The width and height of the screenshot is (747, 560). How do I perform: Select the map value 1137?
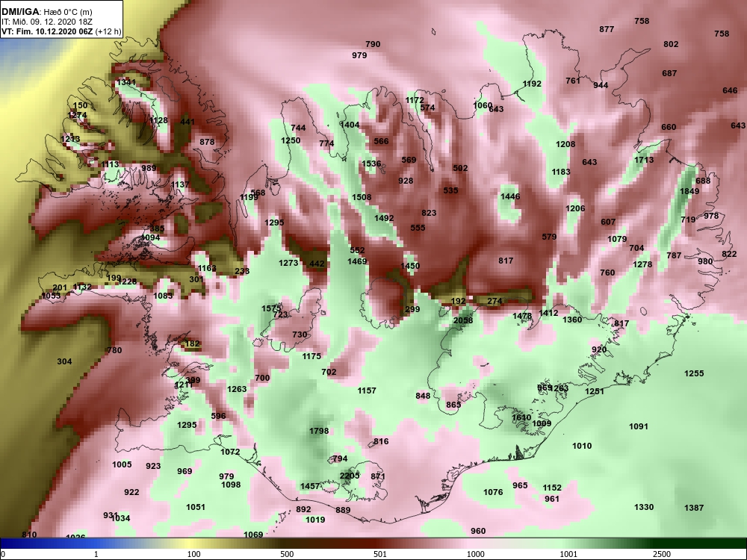coord(180,184)
